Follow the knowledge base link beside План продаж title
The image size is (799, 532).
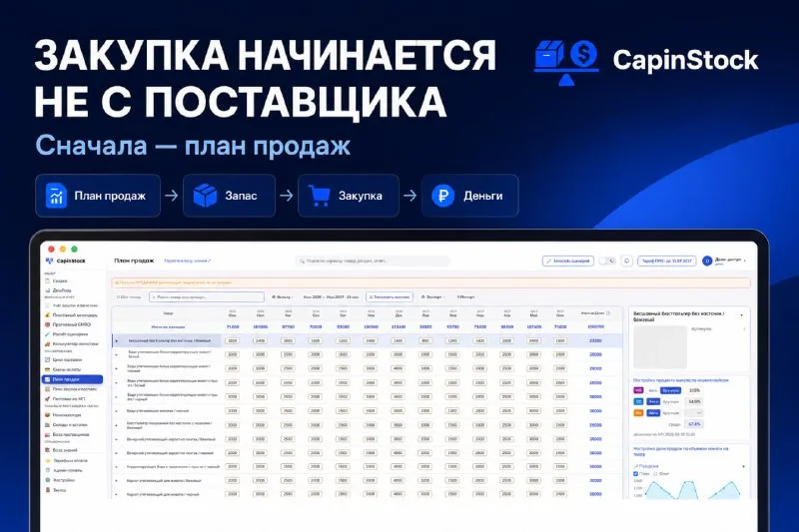(x=187, y=261)
